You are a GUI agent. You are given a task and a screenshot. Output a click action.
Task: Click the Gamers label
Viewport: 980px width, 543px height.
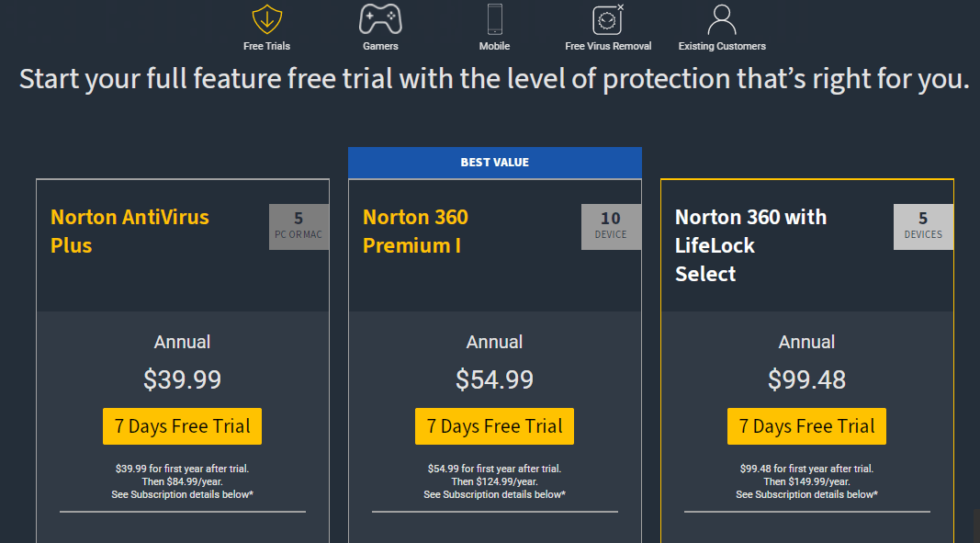point(380,46)
